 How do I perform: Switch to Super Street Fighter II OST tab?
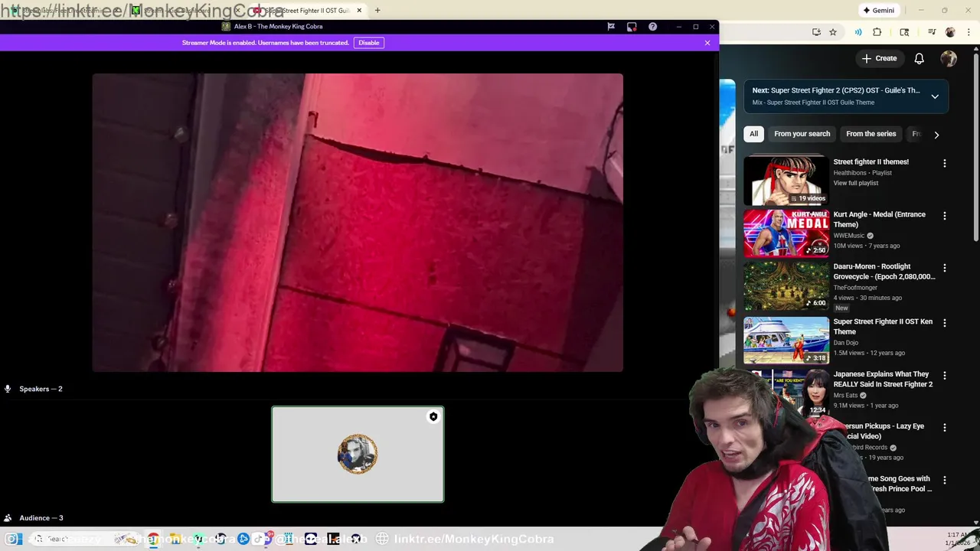point(306,11)
